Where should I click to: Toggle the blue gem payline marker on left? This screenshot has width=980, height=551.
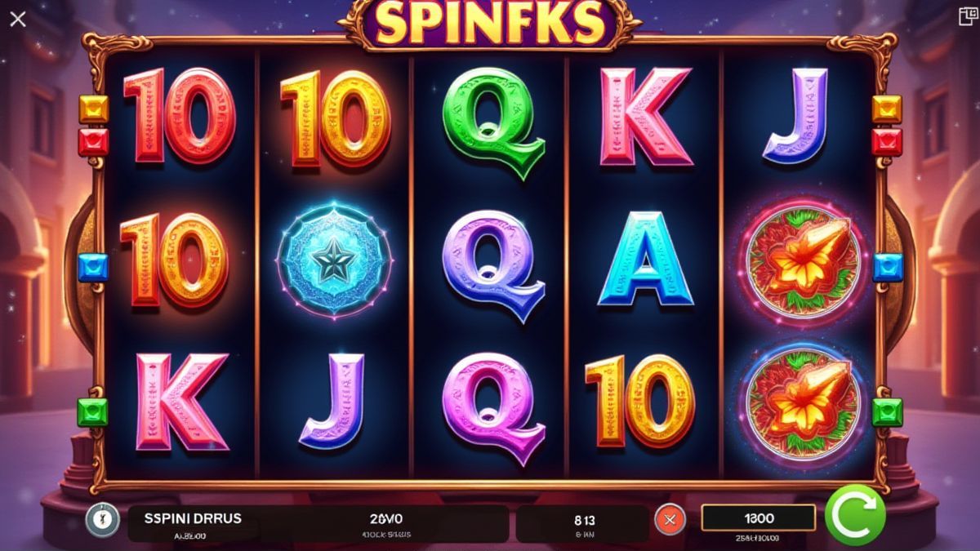click(93, 267)
